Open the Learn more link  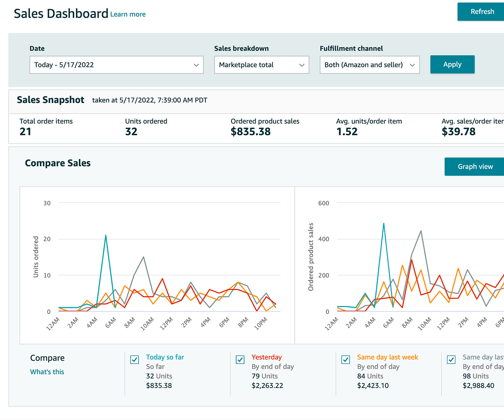pyautogui.click(x=128, y=14)
